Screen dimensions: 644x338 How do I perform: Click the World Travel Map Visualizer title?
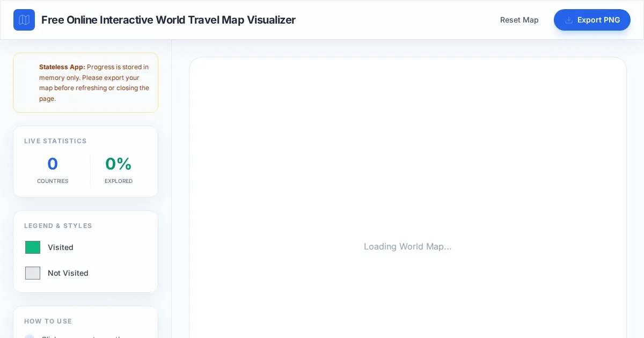pyautogui.click(x=168, y=20)
